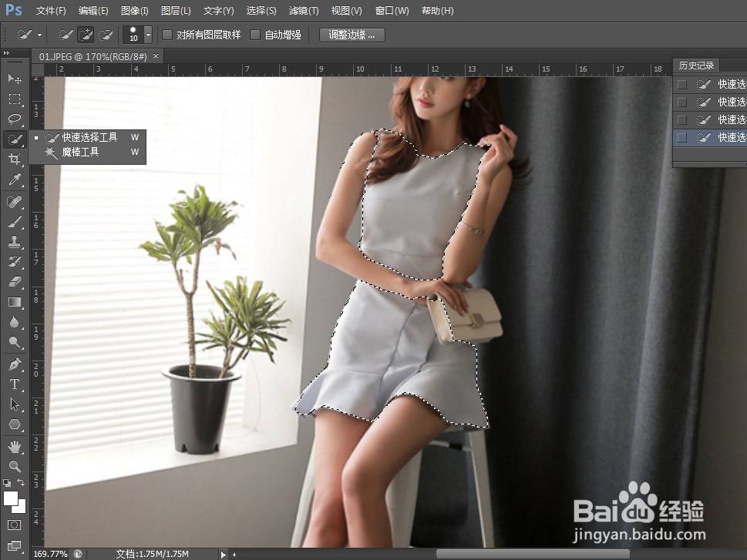
Task: Select the Zoom tool
Action: (15, 466)
